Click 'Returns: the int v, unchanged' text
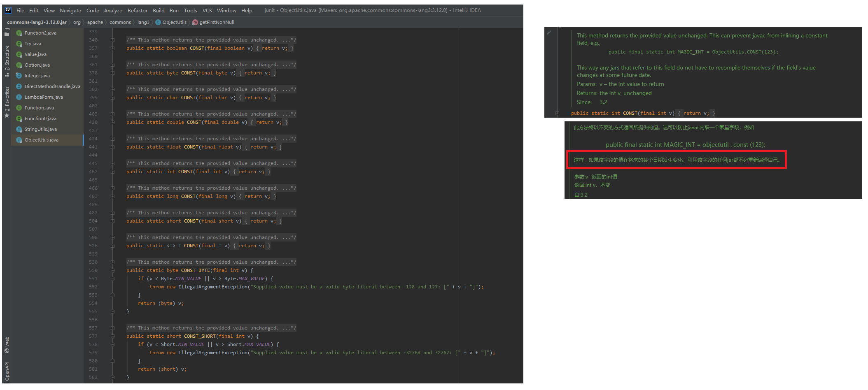868x390 pixels. pyautogui.click(x=614, y=93)
